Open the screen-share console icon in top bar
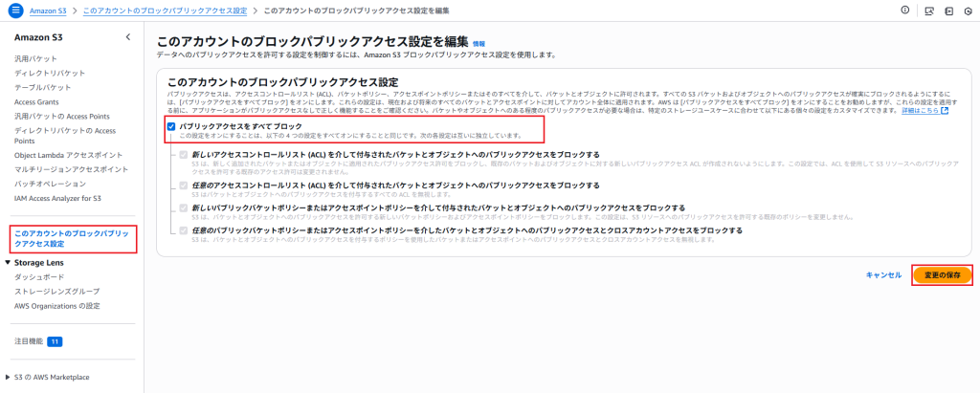This screenshot has height=393, width=980. pos(929,11)
